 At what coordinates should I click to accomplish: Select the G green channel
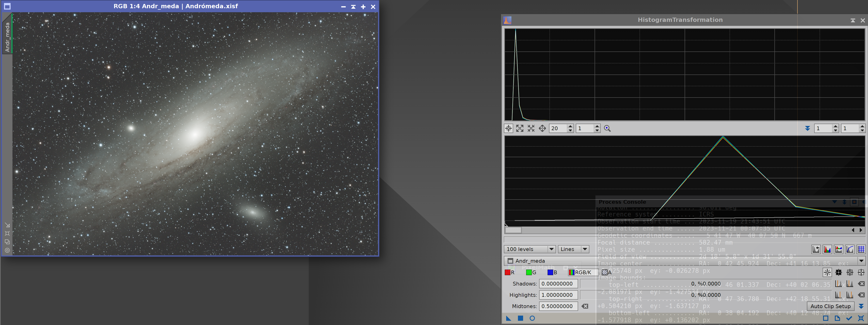click(x=531, y=272)
